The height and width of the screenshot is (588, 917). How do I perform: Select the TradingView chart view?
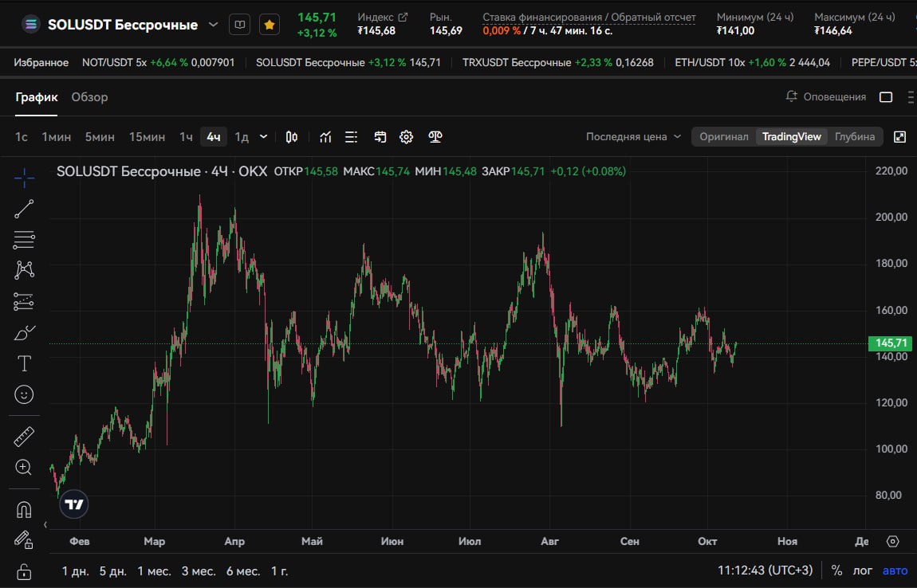coord(792,137)
